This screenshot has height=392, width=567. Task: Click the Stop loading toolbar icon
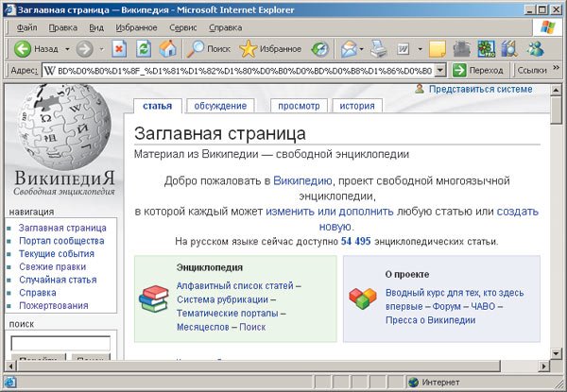[x=119, y=47]
